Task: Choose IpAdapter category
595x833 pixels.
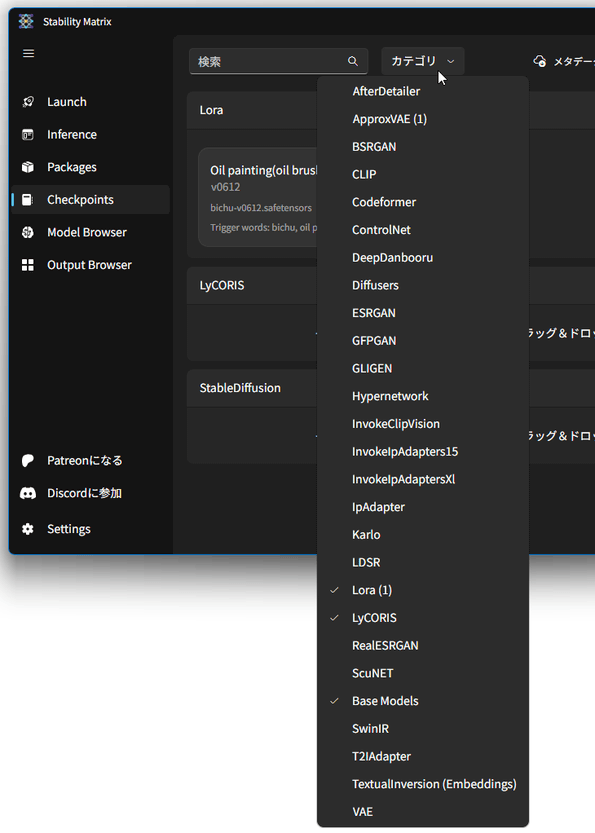Action: 423,507
